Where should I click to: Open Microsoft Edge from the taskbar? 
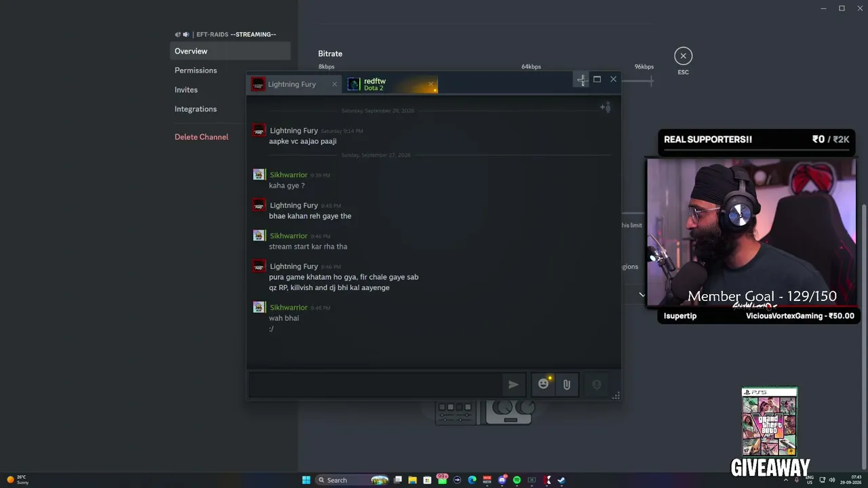tap(472, 480)
